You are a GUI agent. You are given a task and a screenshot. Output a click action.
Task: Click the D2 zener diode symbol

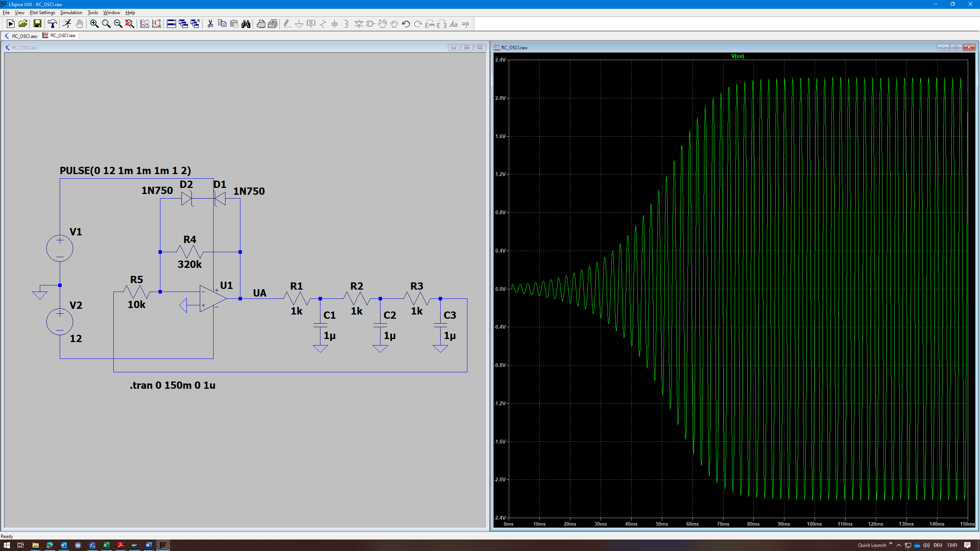pyautogui.click(x=186, y=199)
